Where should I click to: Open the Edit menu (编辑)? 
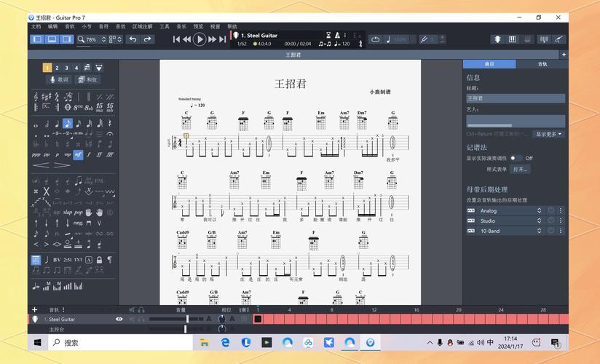[53, 26]
